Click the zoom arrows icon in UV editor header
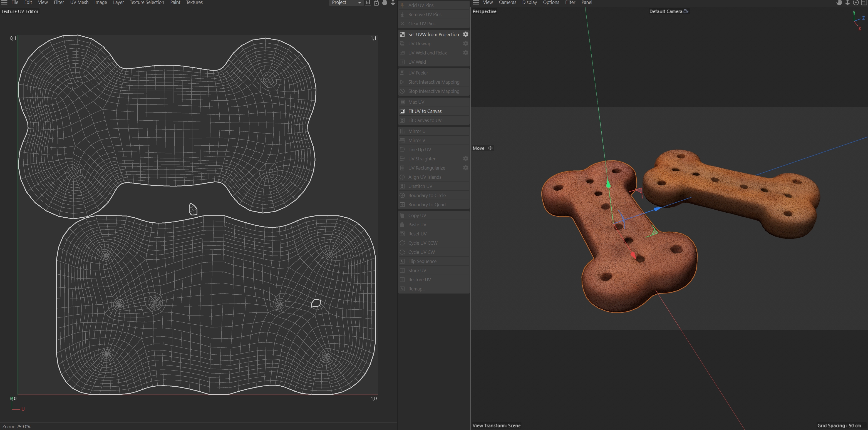 tap(393, 3)
